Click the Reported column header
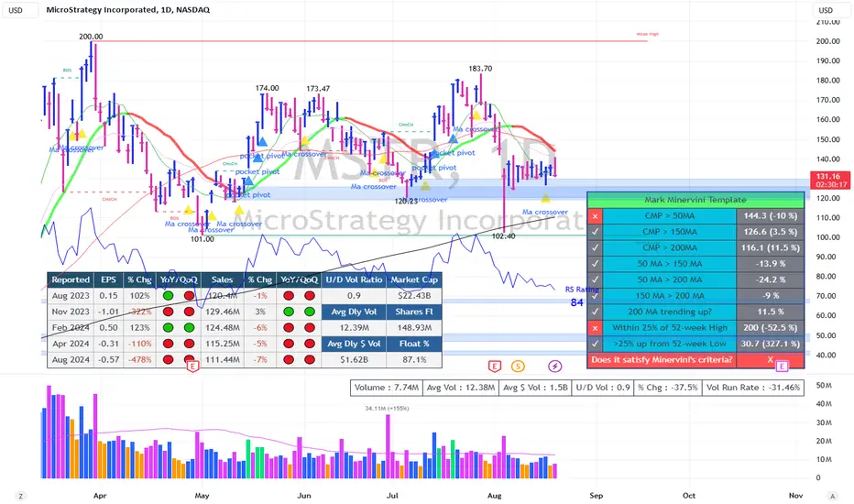Image resolution: width=854 pixels, height=504 pixels. pyautogui.click(x=71, y=279)
